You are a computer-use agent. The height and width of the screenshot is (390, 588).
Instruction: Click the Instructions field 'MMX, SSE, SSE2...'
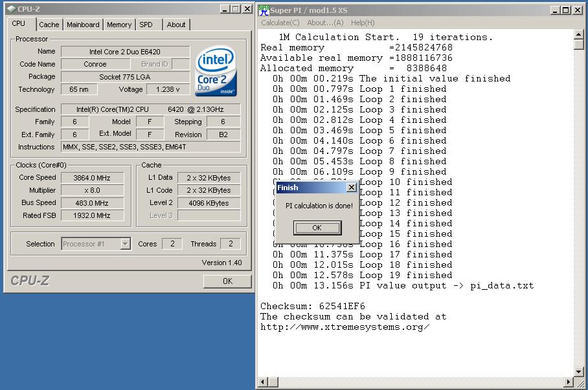150,147
